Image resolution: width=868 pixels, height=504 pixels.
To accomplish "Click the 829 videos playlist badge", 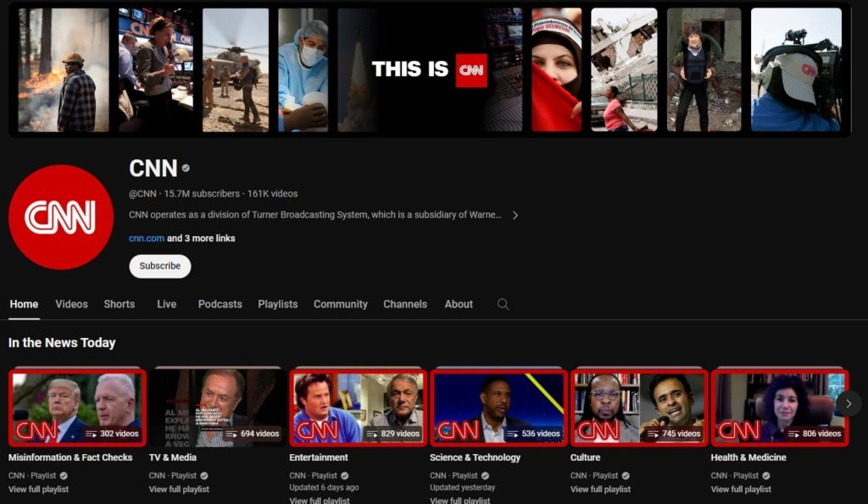I will pyautogui.click(x=393, y=434).
